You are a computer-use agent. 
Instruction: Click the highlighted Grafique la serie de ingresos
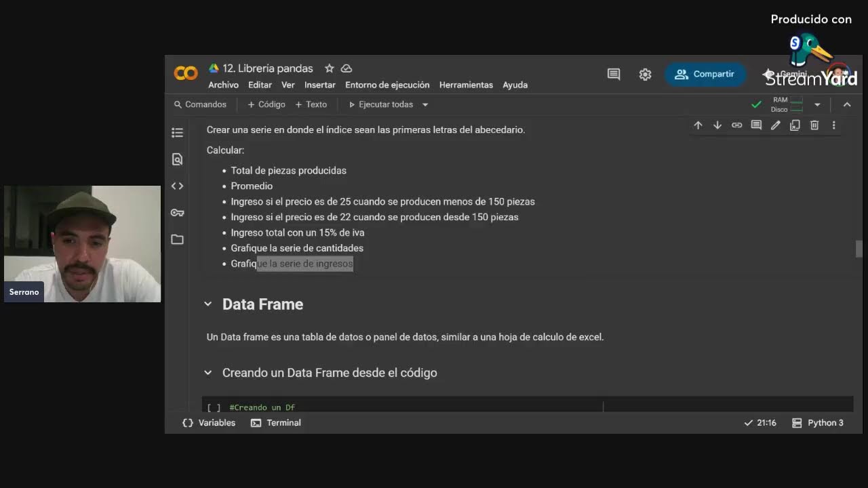point(292,264)
